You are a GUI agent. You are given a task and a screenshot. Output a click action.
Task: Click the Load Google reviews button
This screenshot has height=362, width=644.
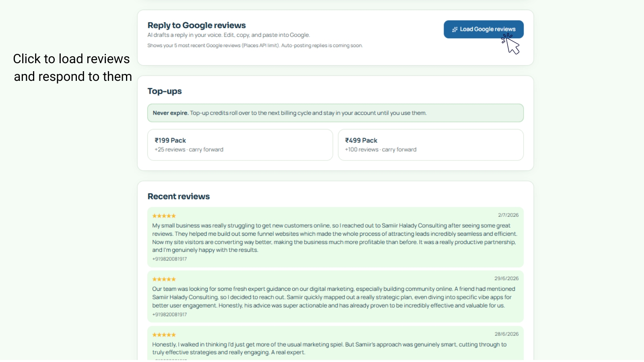tap(483, 29)
